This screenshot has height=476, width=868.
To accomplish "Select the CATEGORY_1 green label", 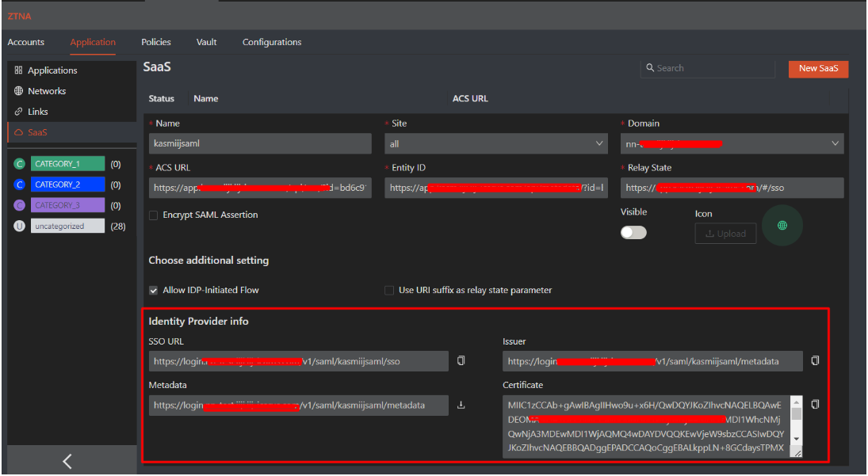I will [67, 164].
